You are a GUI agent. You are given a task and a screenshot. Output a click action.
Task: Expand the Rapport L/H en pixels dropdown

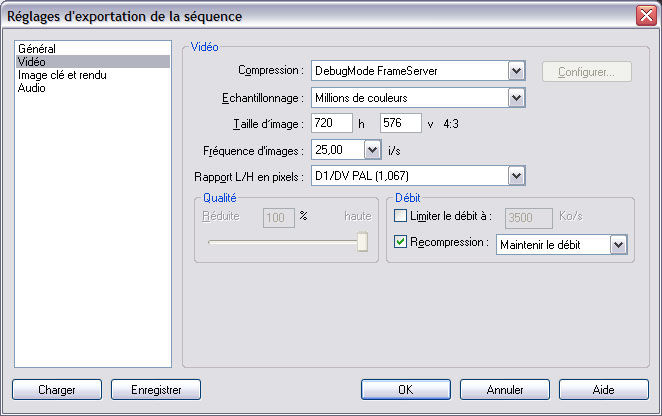pyautogui.click(x=516, y=176)
